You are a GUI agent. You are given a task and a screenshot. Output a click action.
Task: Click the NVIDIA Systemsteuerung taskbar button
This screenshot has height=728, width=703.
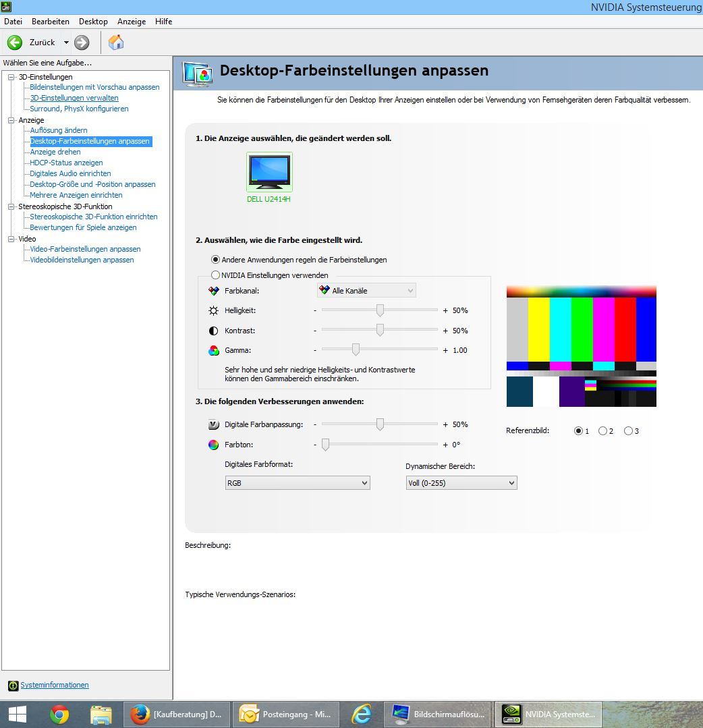[x=549, y=715]
